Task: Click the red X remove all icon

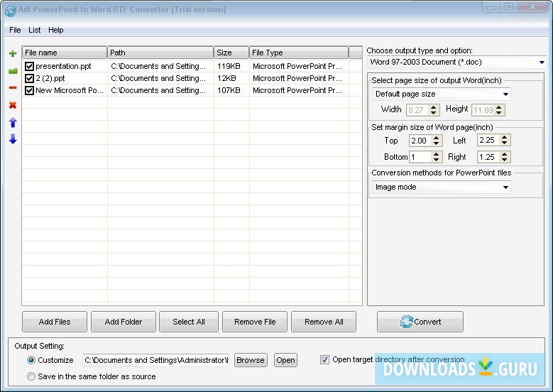Action: click(x=13, y=105)
